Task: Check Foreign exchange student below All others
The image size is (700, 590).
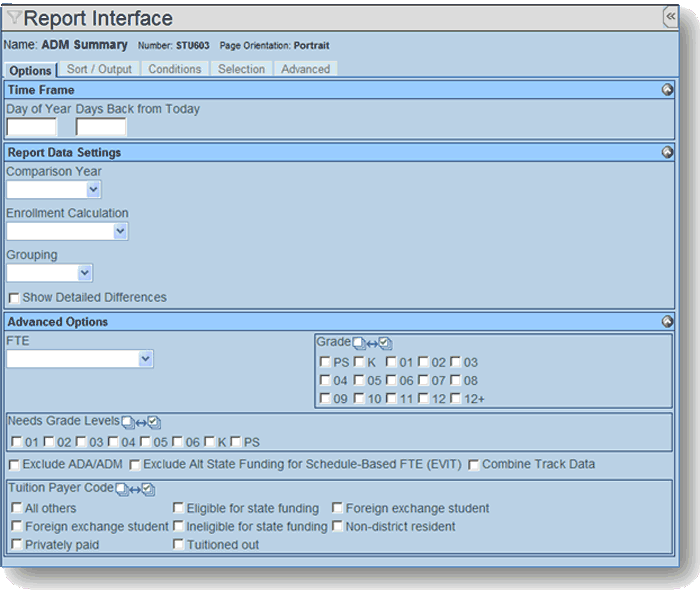Action: [17, 526]
